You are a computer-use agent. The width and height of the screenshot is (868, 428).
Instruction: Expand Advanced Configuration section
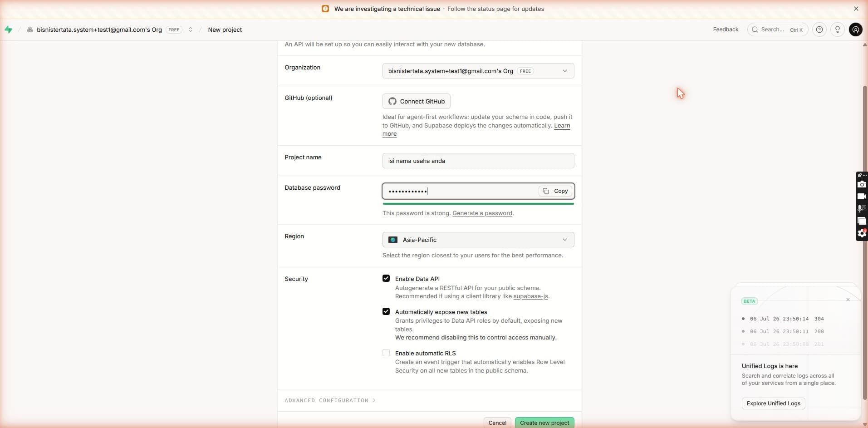(x=330, y=400)
